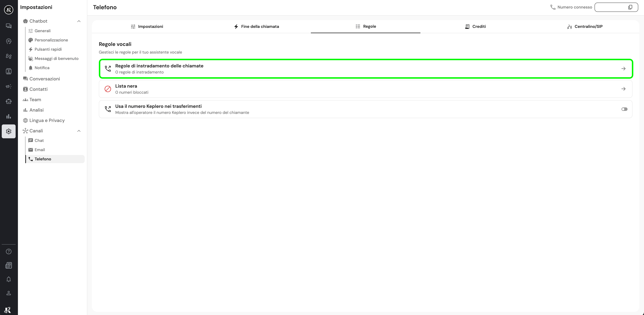This screenshot has width=644, height=315.
Task: Click the red blocked icon of Lista nera
Action: (108, 89)
